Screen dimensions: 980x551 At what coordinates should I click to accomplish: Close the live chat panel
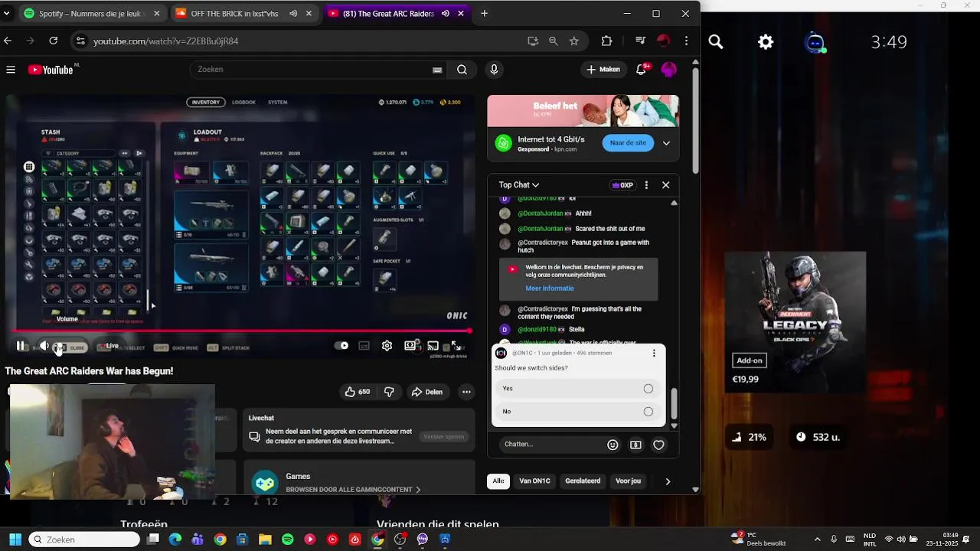pos(665,185)
